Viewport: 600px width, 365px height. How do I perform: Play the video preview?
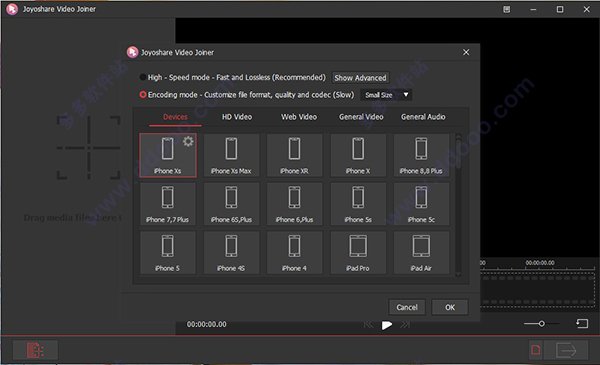387,325
